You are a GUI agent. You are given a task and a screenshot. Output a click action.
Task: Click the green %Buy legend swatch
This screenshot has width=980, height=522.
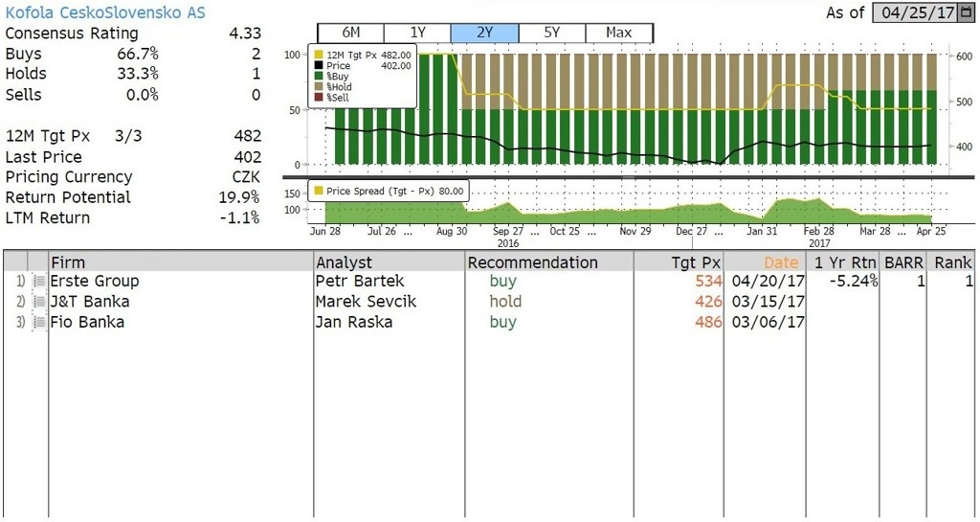tap(318, 77)
